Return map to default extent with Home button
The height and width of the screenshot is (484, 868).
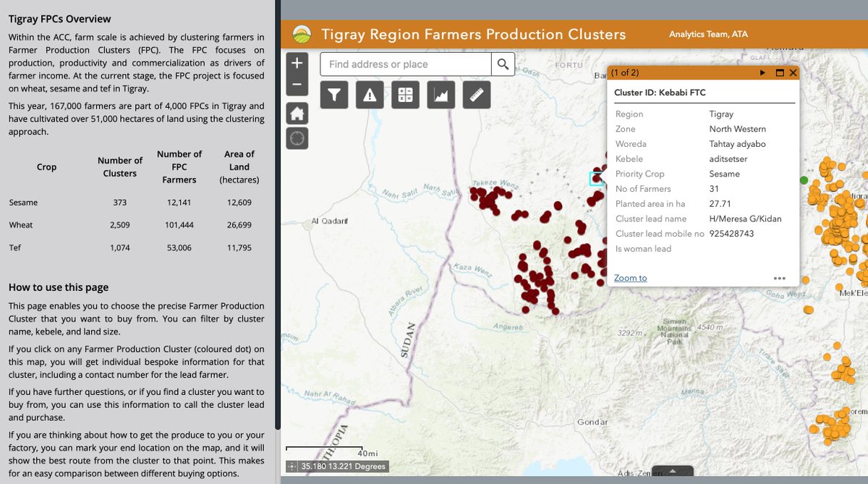pos(297,113)
